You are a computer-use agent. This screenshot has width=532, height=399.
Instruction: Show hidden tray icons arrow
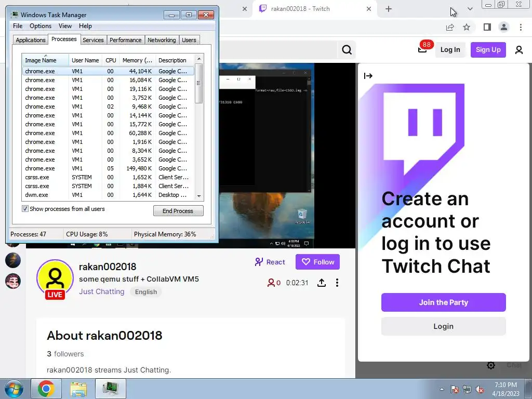pos(442,390)
